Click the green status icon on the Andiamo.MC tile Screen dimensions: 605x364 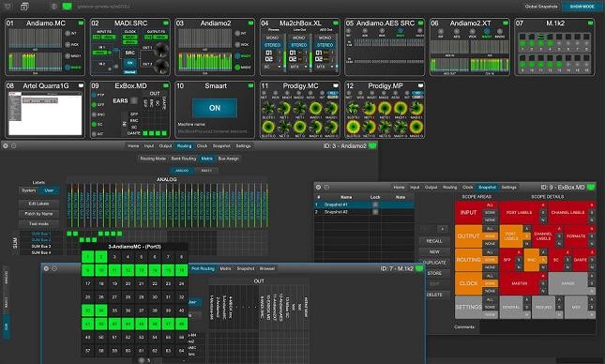81,23
